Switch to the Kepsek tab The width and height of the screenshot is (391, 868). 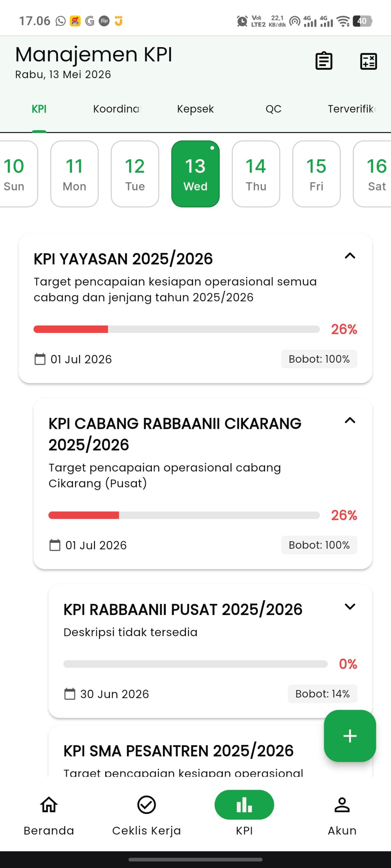(195, 109)
